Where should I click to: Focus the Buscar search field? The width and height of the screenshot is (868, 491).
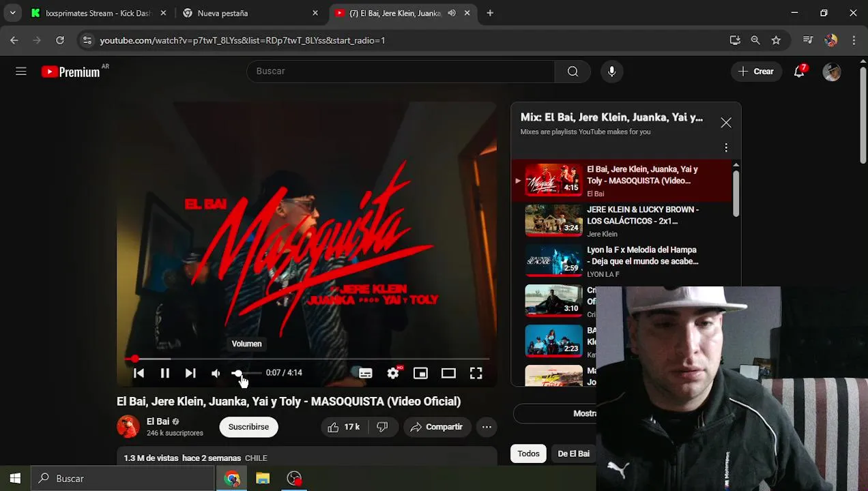pos(401,72)
